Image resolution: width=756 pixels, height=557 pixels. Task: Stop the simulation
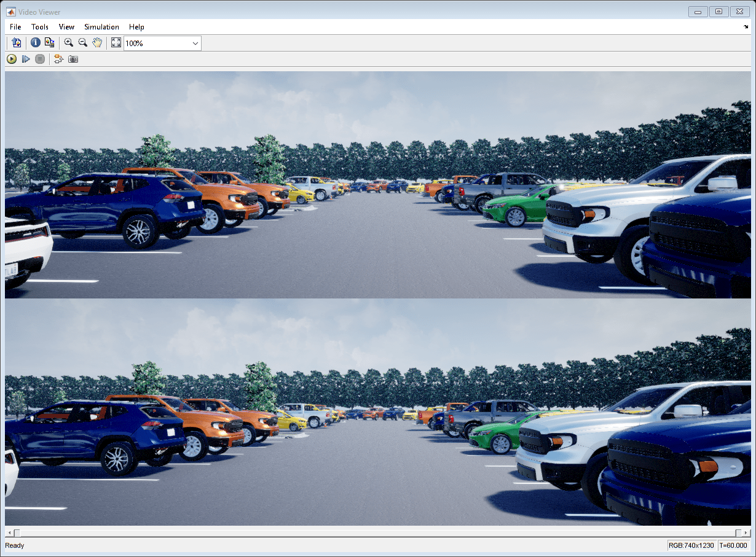point(40,59)
